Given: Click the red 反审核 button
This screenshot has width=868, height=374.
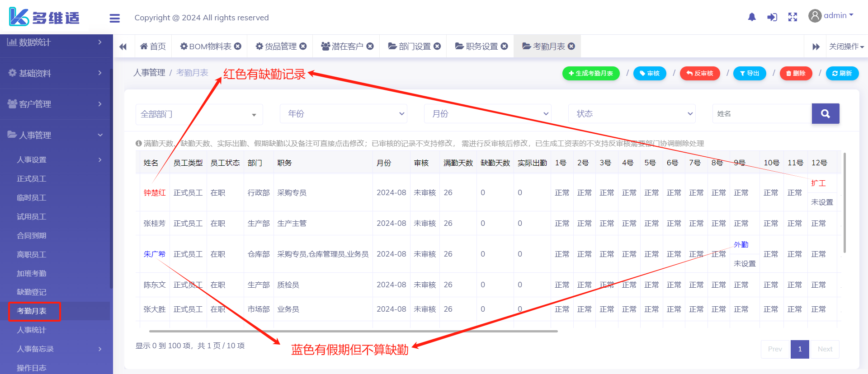Looking at the screenshot, I should pyautogui.click(x=699, y=73).
